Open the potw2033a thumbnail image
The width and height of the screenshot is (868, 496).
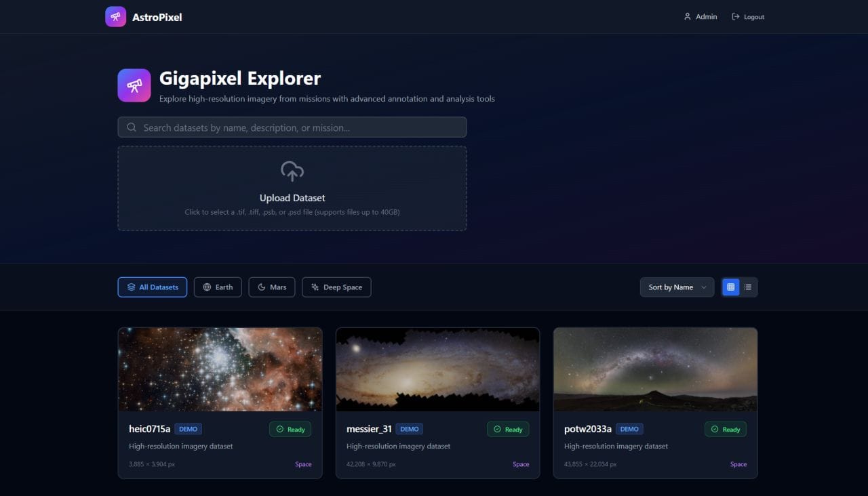coord(656,369)
